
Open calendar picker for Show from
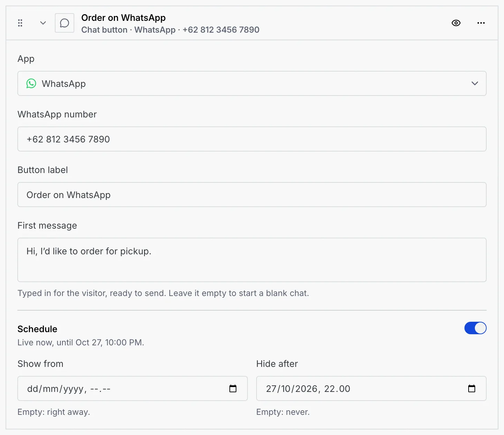(x=233, y=388)
